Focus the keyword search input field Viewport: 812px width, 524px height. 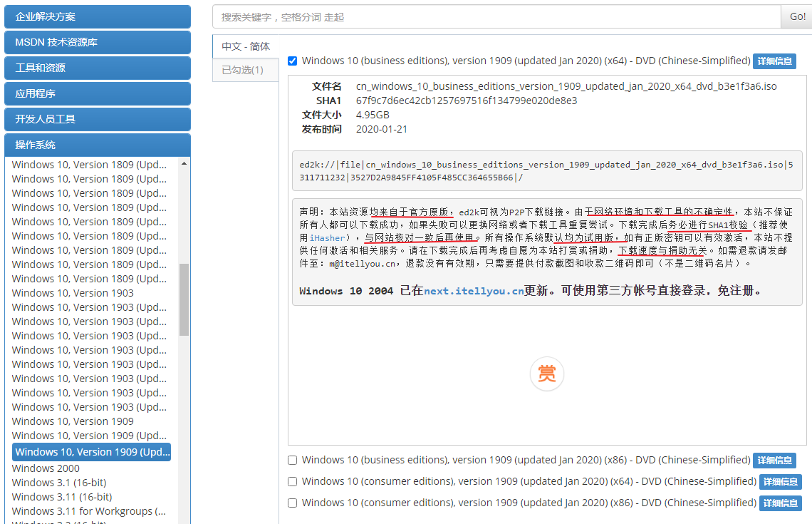click(496, 16)
